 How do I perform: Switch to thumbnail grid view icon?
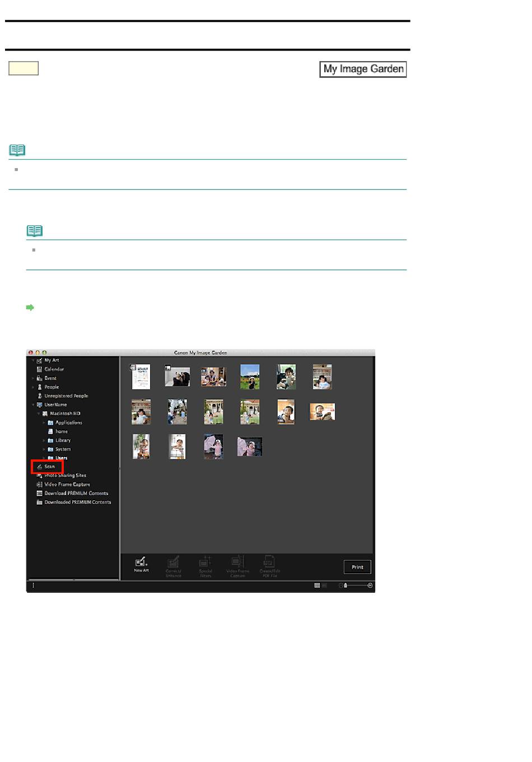(317, 586)
